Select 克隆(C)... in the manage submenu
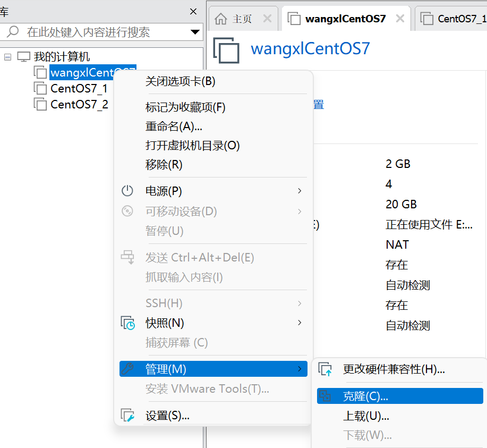The image size is (487, 448). point(400,396)
